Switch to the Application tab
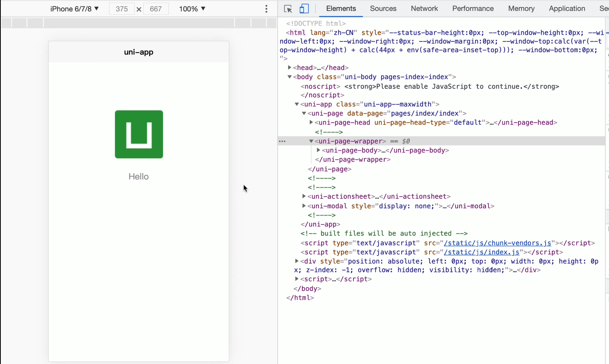This screenshot has height=364, width=609. [x=567, y=9]
